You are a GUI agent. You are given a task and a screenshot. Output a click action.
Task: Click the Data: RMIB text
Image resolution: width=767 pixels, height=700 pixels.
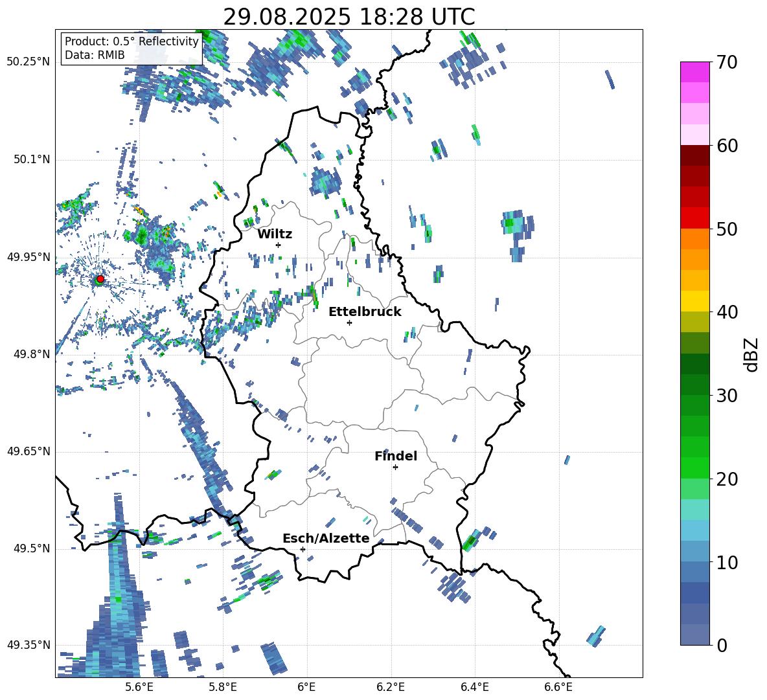(95, 55)
